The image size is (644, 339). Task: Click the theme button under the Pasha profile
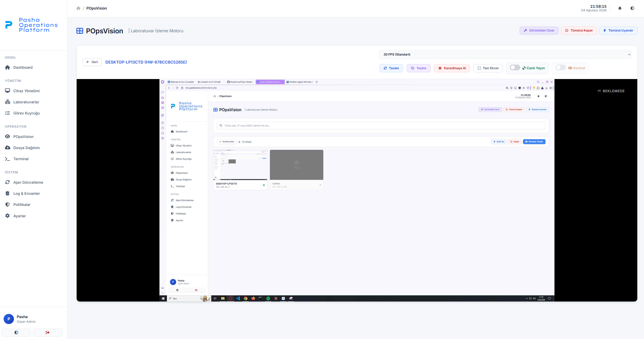16,333
